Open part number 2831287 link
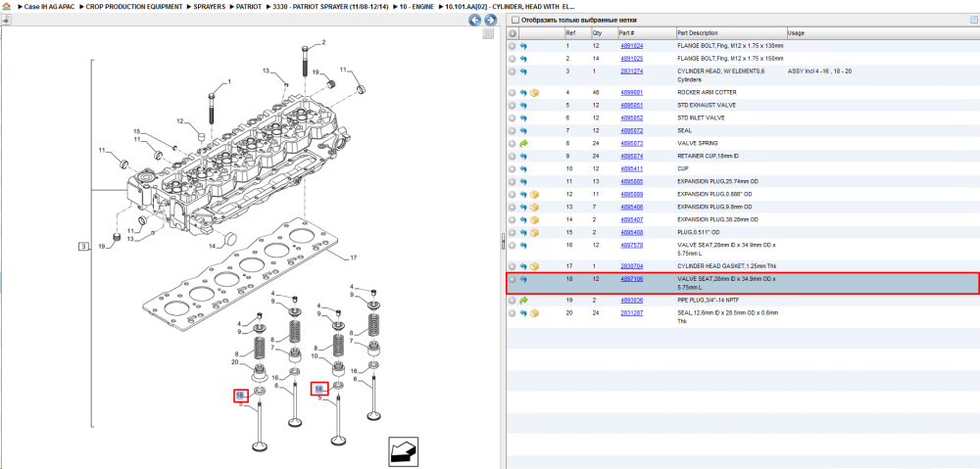 tap(631, 313)
